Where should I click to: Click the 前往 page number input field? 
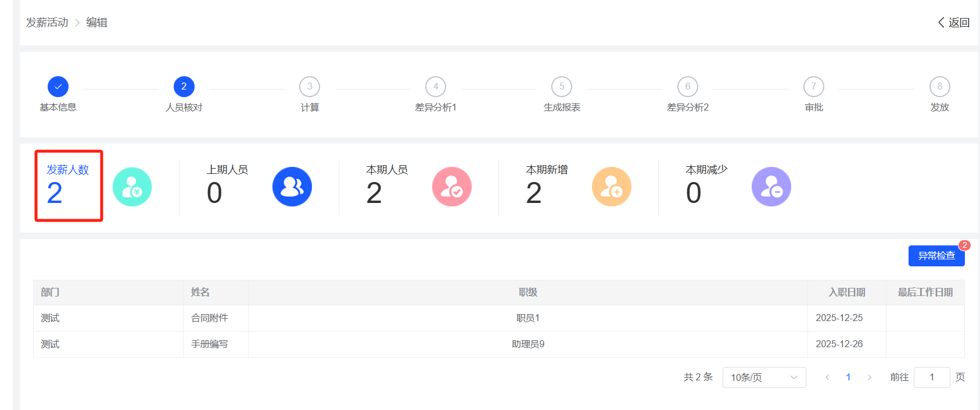[932, 377]
